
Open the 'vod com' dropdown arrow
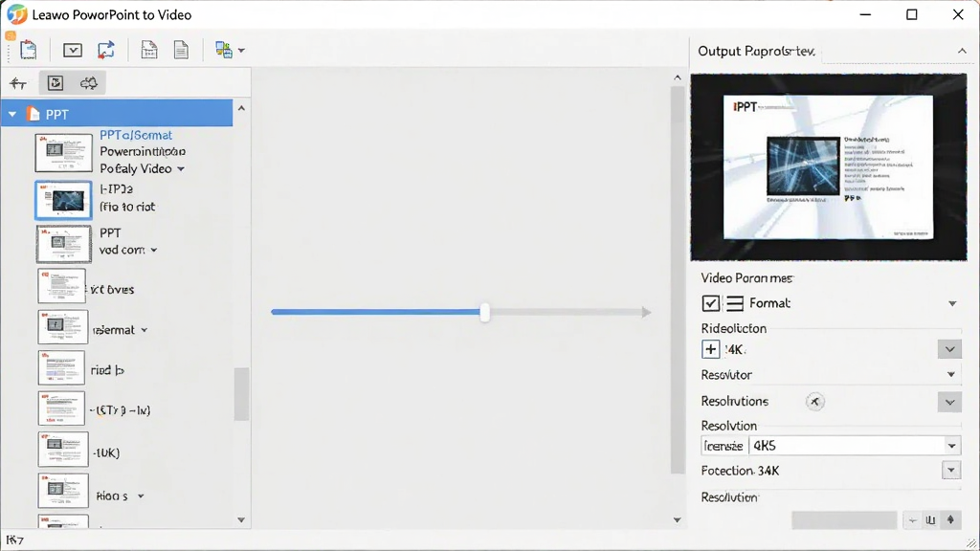(x=154, y=251)
